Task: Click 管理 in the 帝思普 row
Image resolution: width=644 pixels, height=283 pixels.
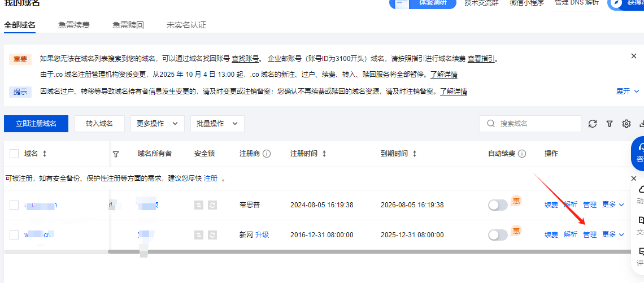Action: (590, 205)
